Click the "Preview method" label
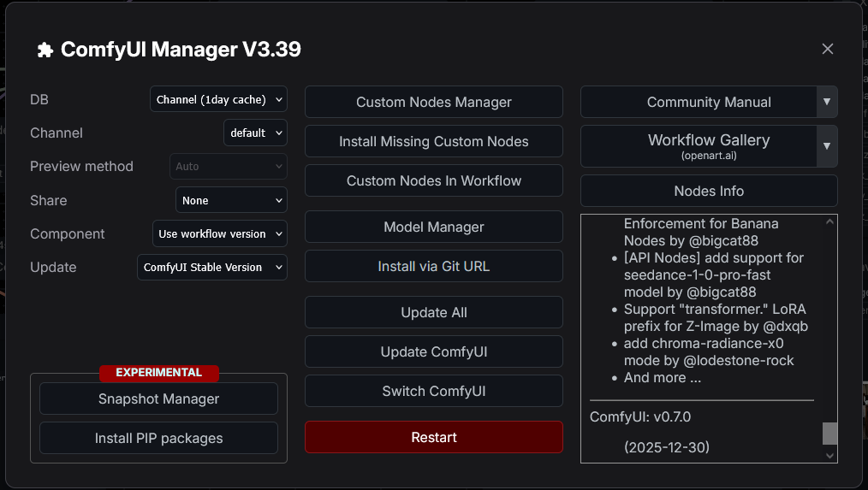Viewport: 868px width, 490px height. click(x=81, y=166)
